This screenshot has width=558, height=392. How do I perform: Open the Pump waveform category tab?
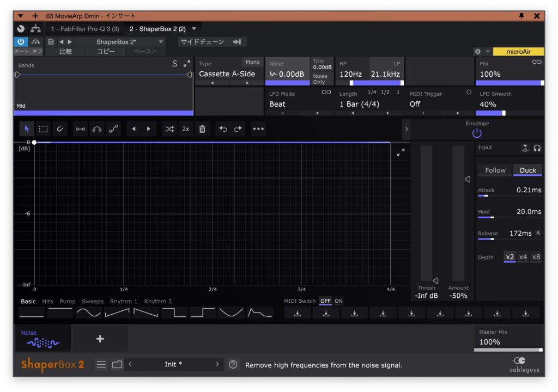click(x=68, y=301)
